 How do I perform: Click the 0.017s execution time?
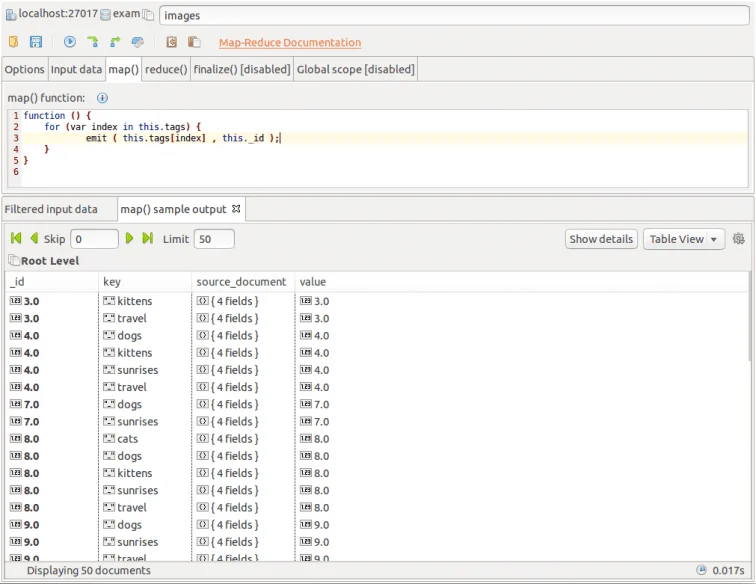(x=728, y=570)
